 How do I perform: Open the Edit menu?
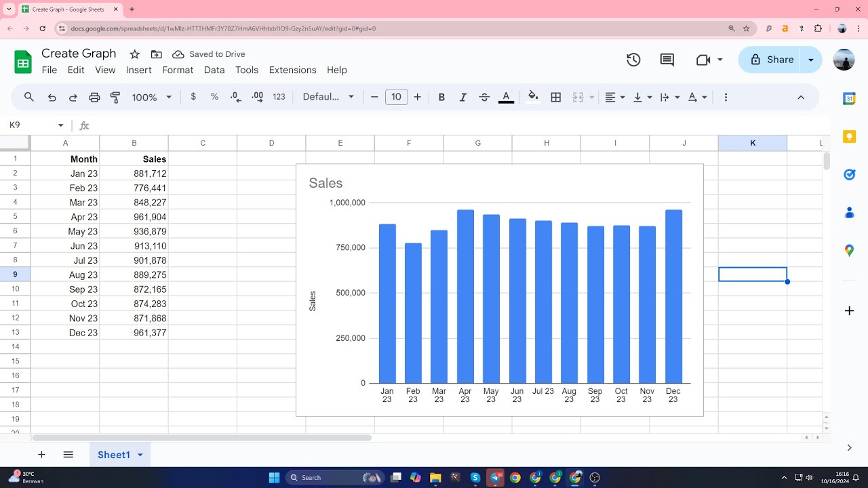pyautogui.click(x=76, y=70)
